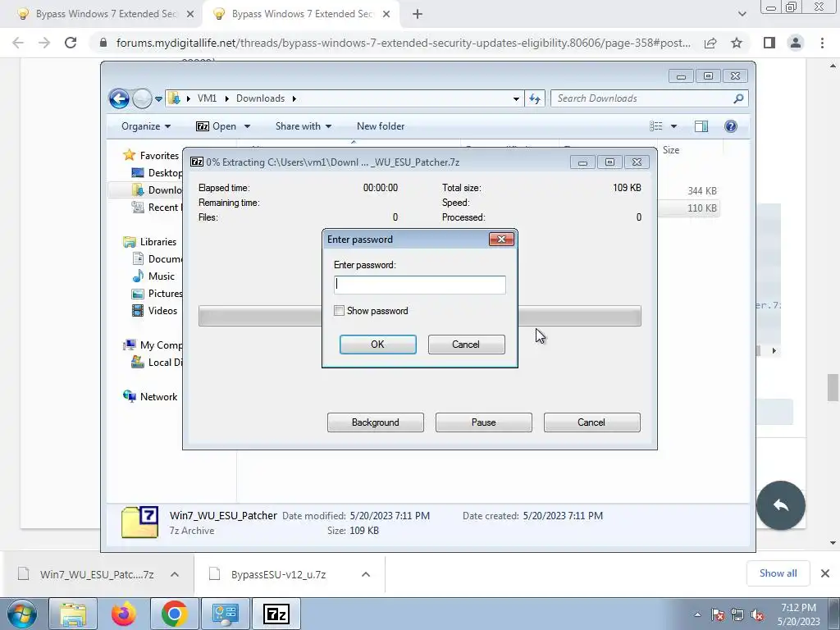Image resolution: width=840 pixels, height=630 pixels.
Task: Switch to 7-Zip taskbar button
Action: [x=276, y=614]
